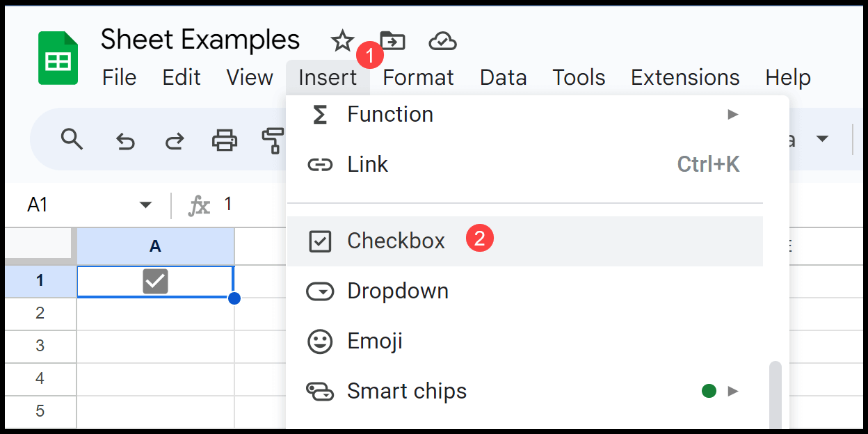This screenshot has width=868, height=434.
Task: Toggle the checkbox in cell A1
Action: [156, 281]
